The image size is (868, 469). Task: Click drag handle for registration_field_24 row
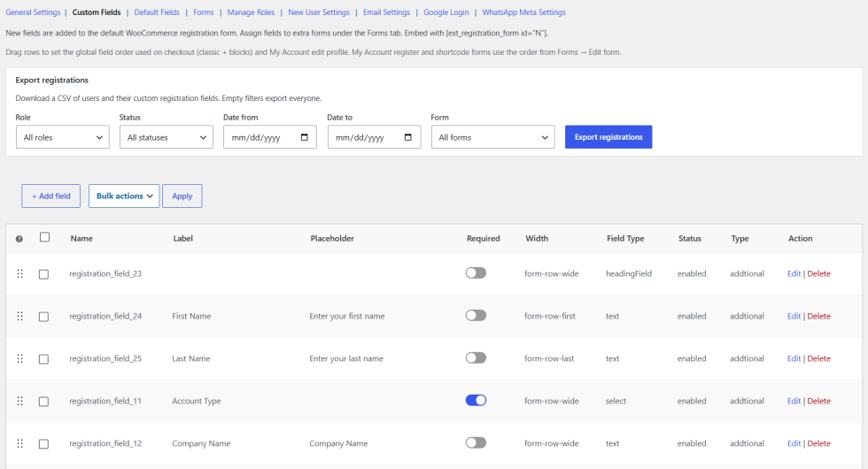pyautogui.click(x=19, y=317)
